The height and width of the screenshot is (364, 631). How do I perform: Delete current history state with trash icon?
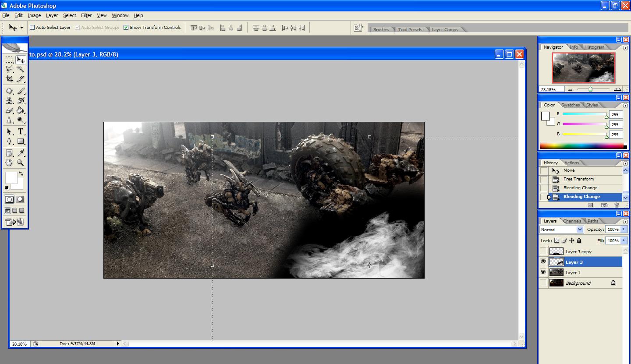pyautogui.click(x=617, y=205)
